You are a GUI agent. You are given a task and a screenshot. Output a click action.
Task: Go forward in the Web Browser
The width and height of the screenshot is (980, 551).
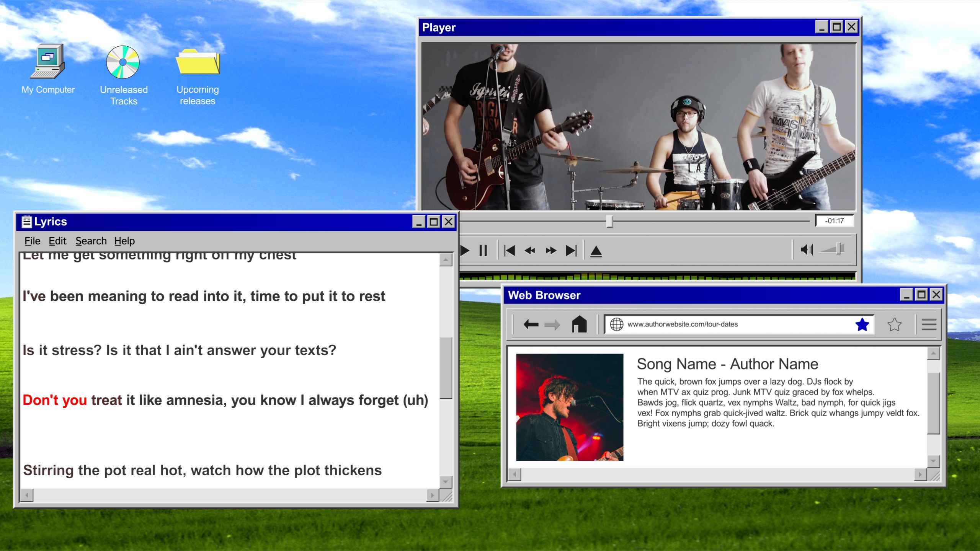pyautogui.click(x=552, y=325)
